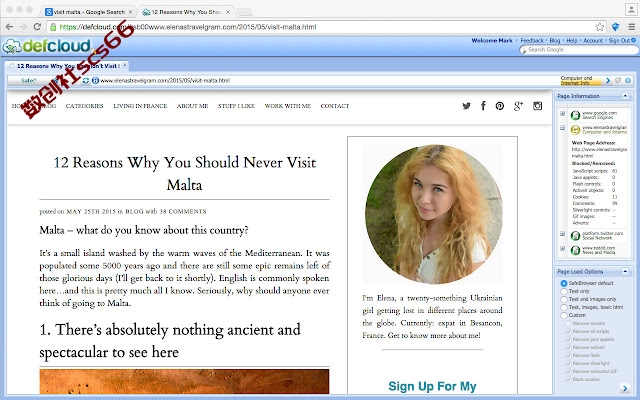Click the platform.twitter.com site status icon
The width and height of the screenshot is (640, 400).
[575, 236]
